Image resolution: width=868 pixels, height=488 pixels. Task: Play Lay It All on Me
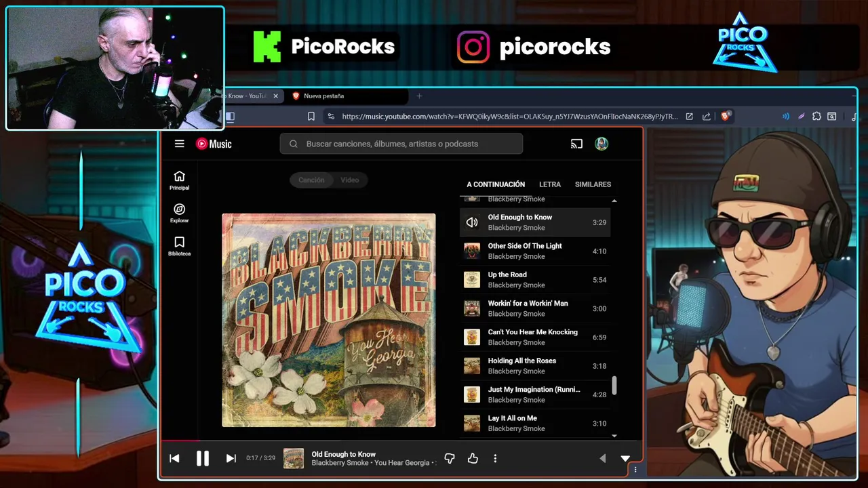click(x=535, y=424)
